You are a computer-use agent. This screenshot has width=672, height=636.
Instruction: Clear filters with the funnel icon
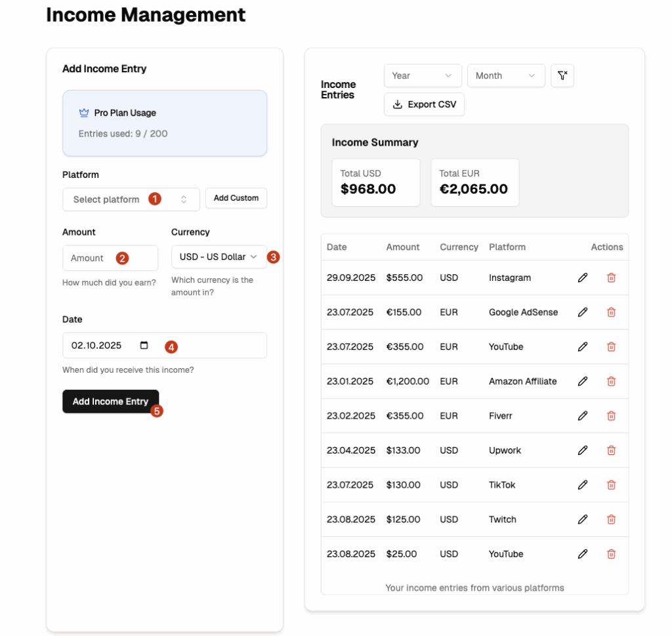coord(562,75)
